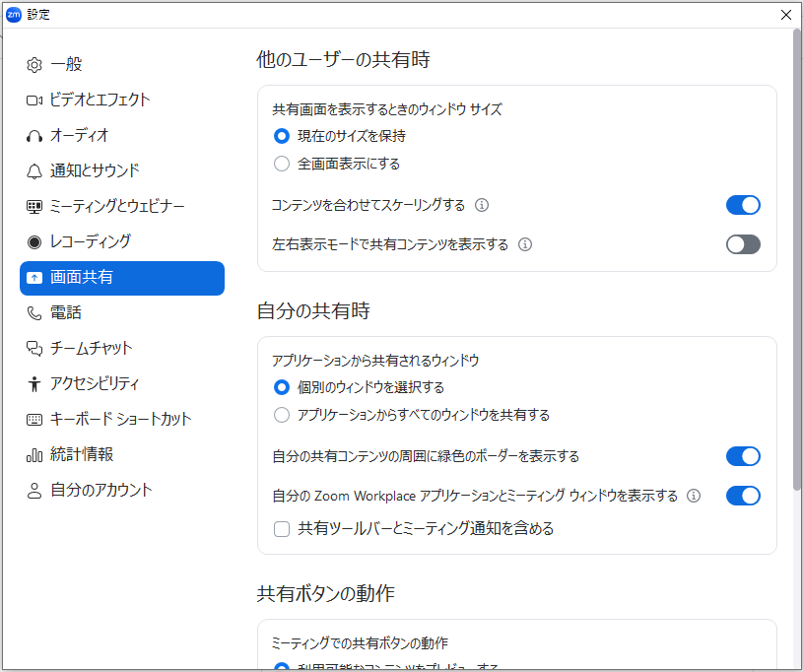The width and height of the screenshot is (803, 672).
Task: Click the headphones Audio icon
Action: 34,136
